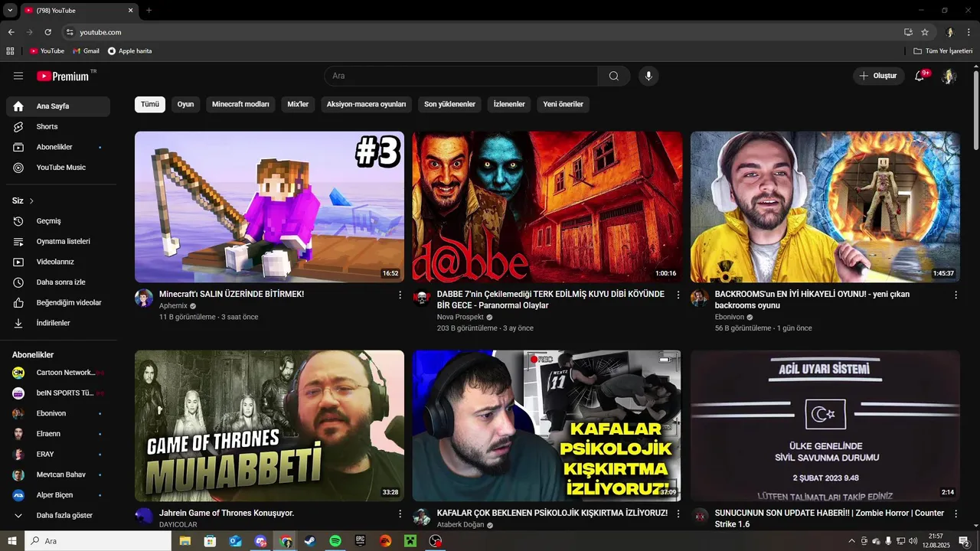980x551 pixels.
Task: Open Minecraft launcher from taskbar
Action: (x=410, y=541)
